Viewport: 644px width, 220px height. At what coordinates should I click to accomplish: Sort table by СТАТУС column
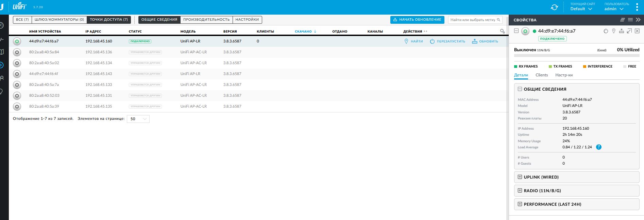[135, 32]
